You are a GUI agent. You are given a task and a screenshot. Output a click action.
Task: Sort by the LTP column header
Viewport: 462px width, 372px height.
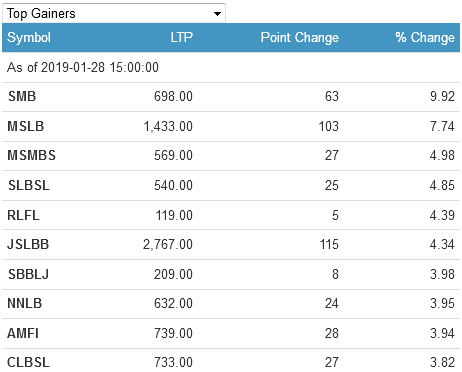point(182,37)
